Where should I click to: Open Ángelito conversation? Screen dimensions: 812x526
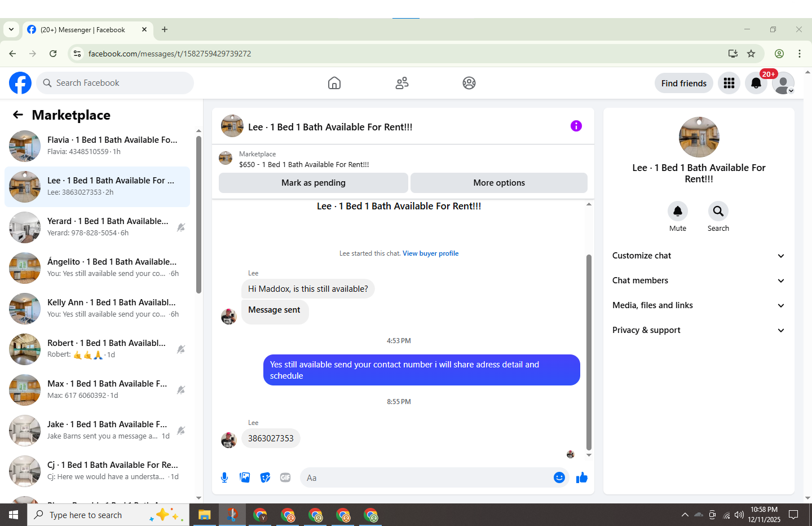[x=97, y=268]
